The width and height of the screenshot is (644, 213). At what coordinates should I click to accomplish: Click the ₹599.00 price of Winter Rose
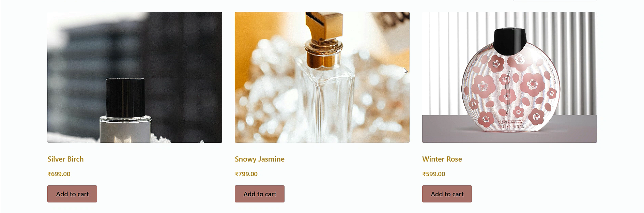click(x=434, y=174)
